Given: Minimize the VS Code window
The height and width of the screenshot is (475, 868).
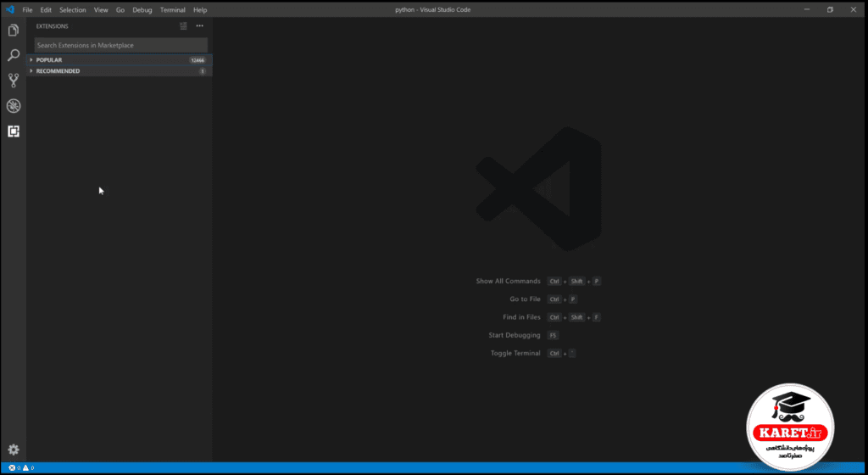Looking at the screenshot, I should click(807, 9).
